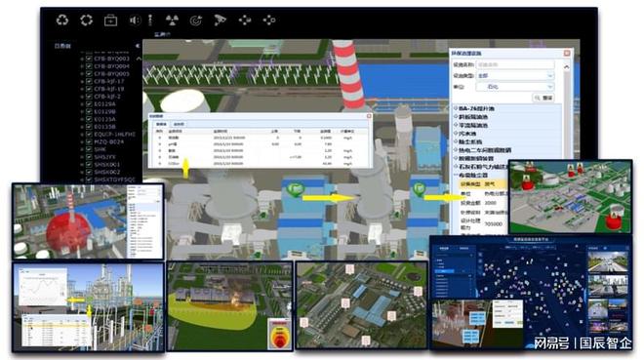The image size is (644, 360).
Task: Click the recycle arrows toolbar icon
Action: (x=62, y=20)
